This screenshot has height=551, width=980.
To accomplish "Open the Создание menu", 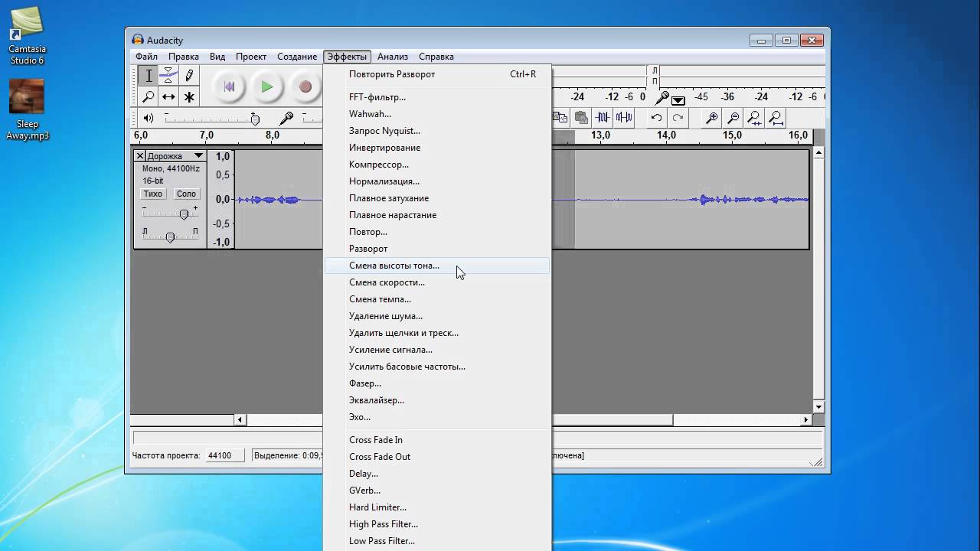I will 297,57.
